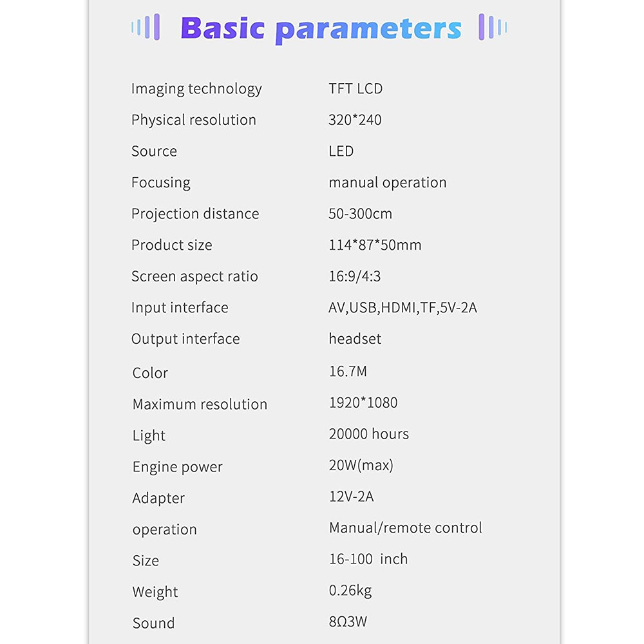Viewport: 644px width, 644px height.
Task: Click the 114*87*50mm product size value
Action: (375, 245)
